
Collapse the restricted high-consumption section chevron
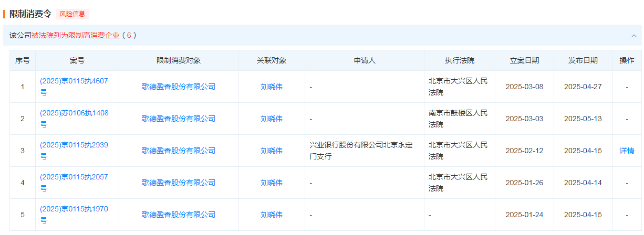(x=634, y=36)
